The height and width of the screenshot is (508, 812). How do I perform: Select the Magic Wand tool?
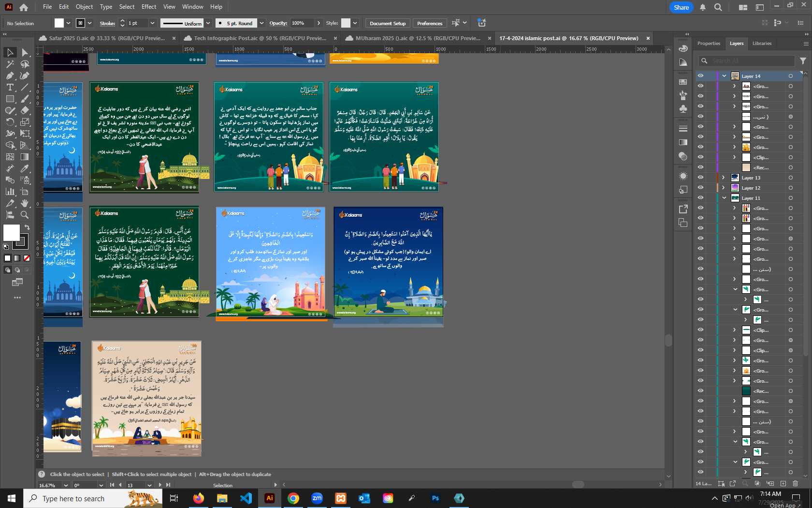[x=10, y=64]
